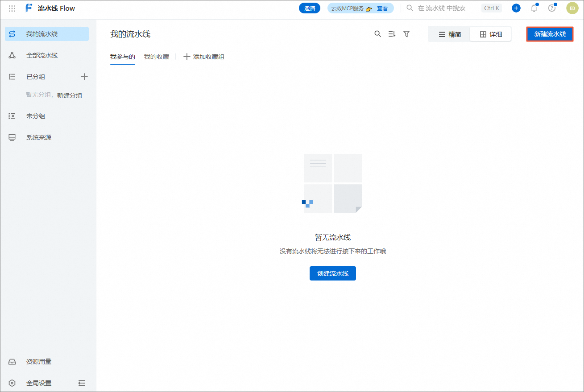The width and height of the screenshot is (584, 392).
Task: Open the notification bell icon
Action: tap(534, 8)
